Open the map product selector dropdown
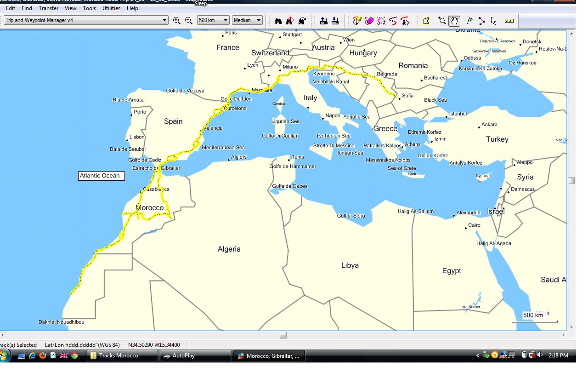The width and height of the screenshot is (588, 368). point(86,20)
